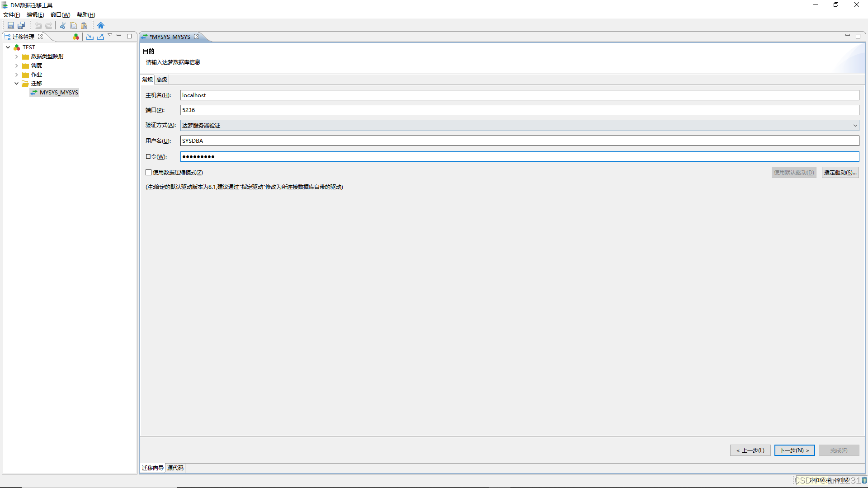Click the Paste clipboard icon
Viewport: 868px width, 488px height.
(x=84, y=26)
